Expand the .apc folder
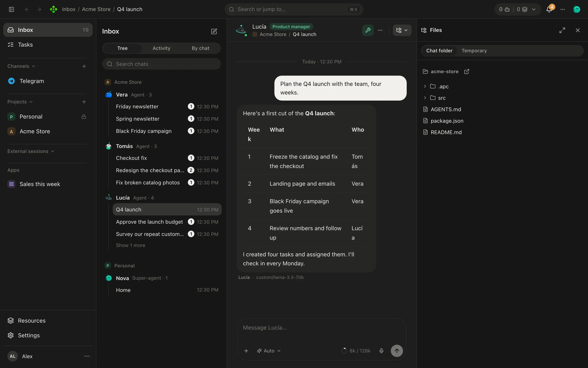This screenshot has width=588, height=368. 425,86
